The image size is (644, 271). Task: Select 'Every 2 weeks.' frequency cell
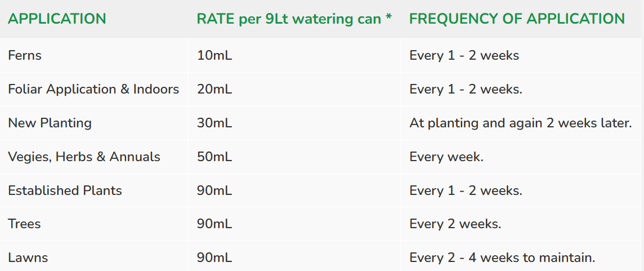(x=455, y=224)
